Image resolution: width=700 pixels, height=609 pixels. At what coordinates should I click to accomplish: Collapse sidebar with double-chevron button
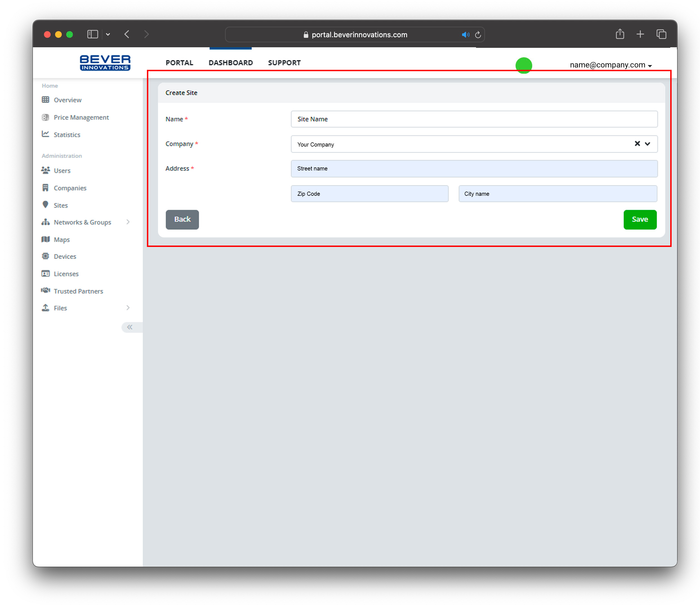point(130,327)
